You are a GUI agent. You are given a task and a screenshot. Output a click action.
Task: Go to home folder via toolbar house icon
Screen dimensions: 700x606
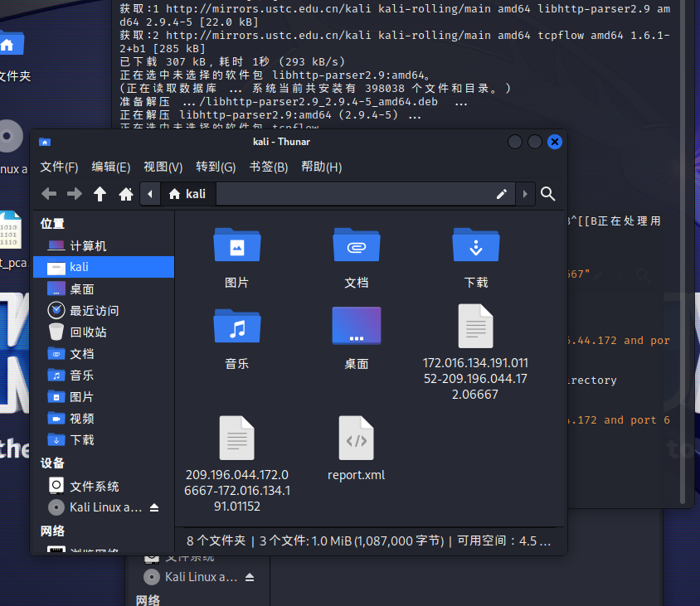click(x=126, y=194)
